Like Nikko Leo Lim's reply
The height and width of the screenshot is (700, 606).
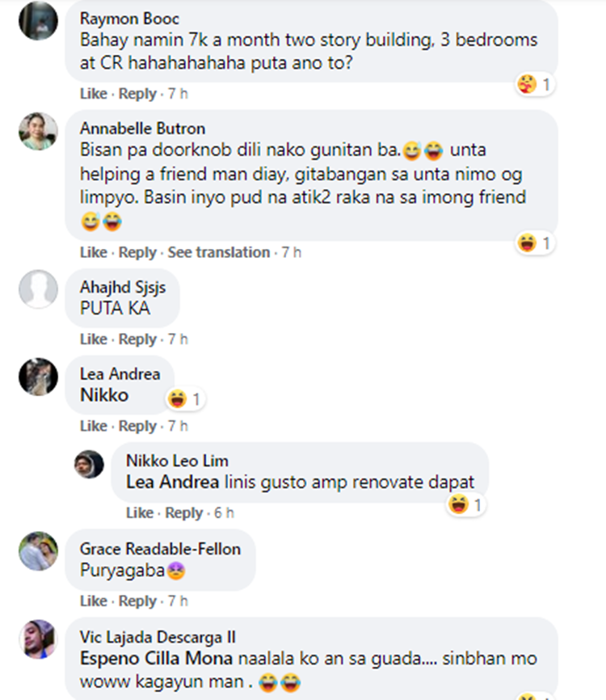[140, 513]
